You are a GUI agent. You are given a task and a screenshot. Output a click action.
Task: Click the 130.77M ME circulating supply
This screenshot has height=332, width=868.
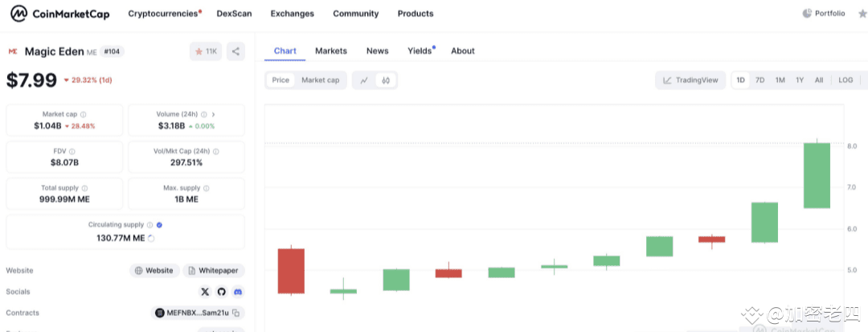click(x=121, y=238)
